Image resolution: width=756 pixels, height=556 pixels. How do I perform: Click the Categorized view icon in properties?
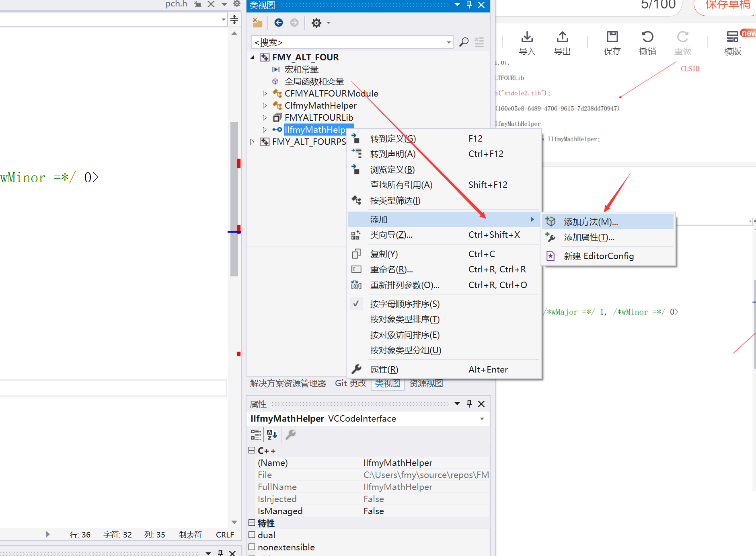[x=256, y=435]
